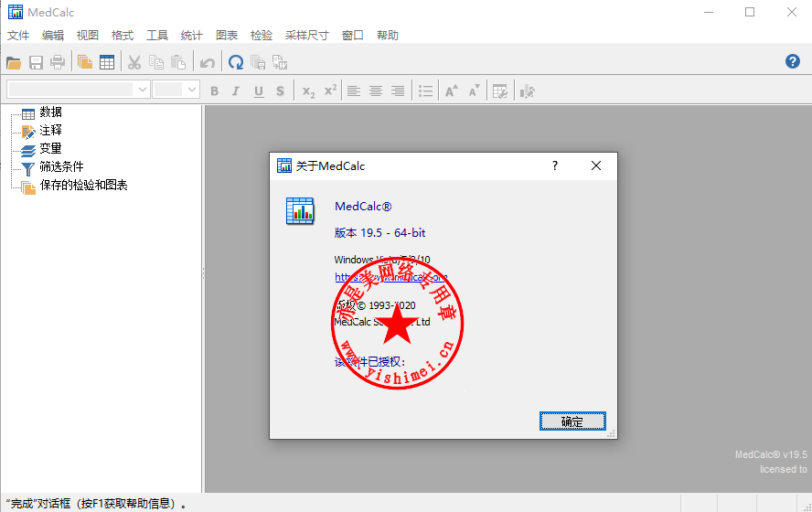The width and height of the screenshot is (812, 512).
Task: Center align text
Action: pos(376,91)
